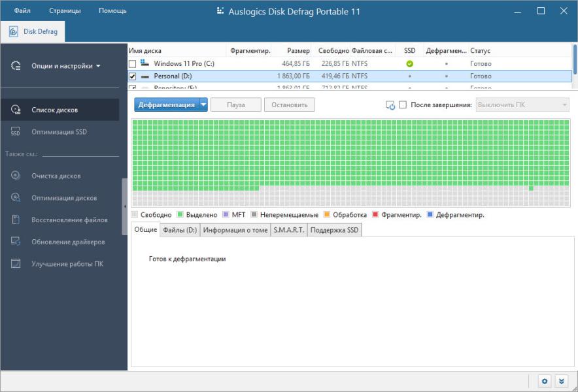Click the Обработка orange legend swatch

pos(327,214)
